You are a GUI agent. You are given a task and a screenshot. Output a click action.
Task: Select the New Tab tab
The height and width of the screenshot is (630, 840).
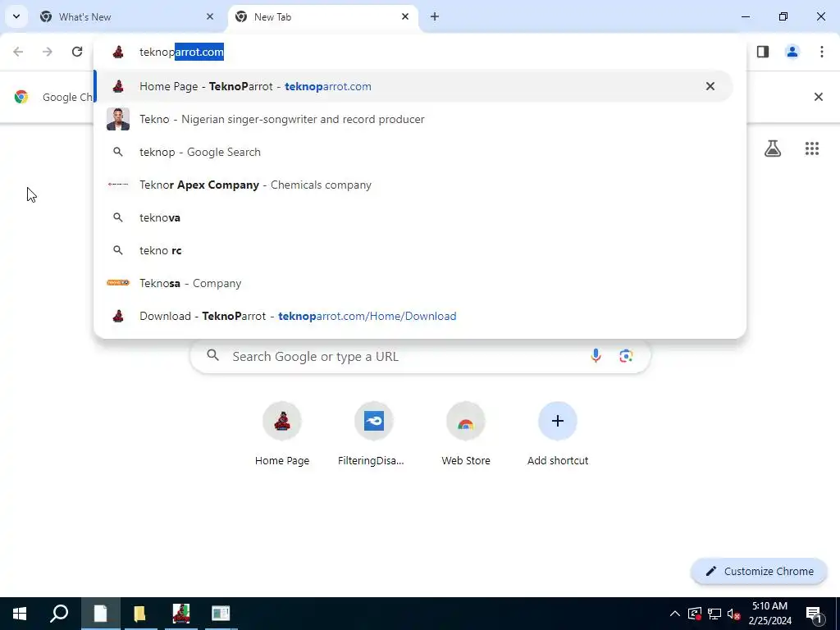(x=323, y=17)
